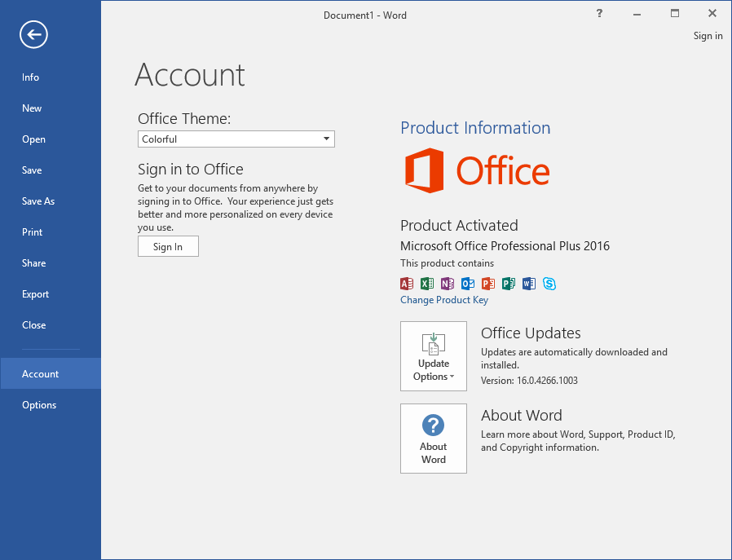
Task: Click the 'This product contains' text
Action: pos(448,263)
